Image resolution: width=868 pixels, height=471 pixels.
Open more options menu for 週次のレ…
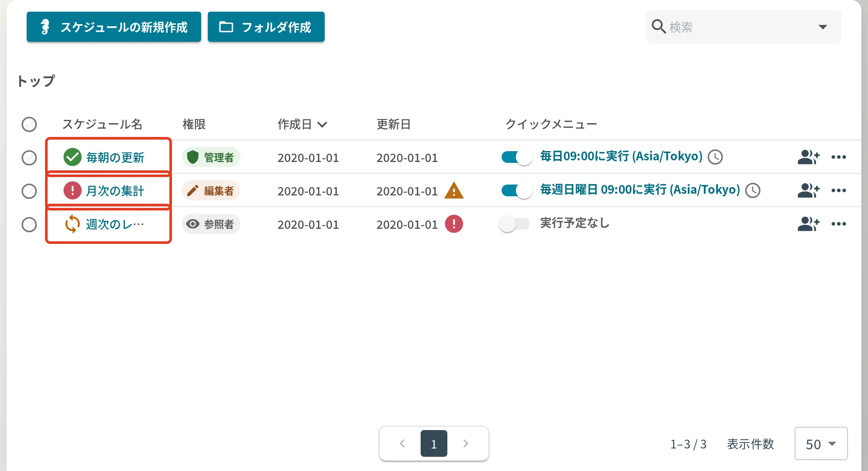[x=838, y=224]
